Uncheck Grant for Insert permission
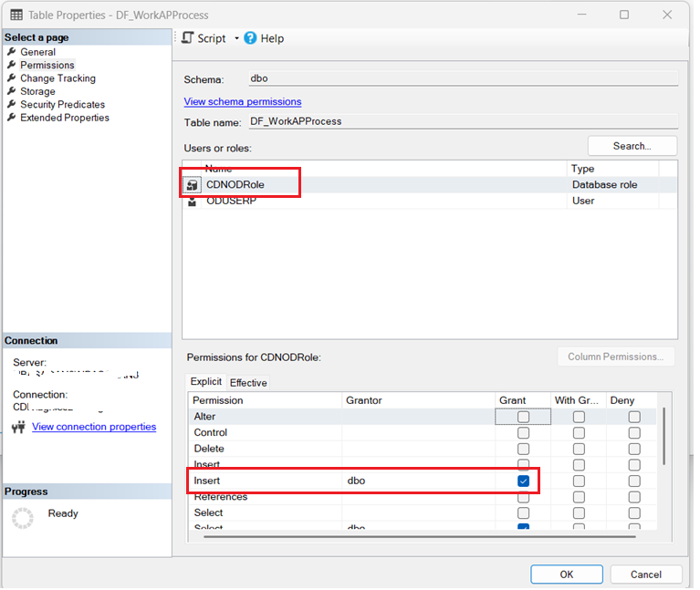 523,481
